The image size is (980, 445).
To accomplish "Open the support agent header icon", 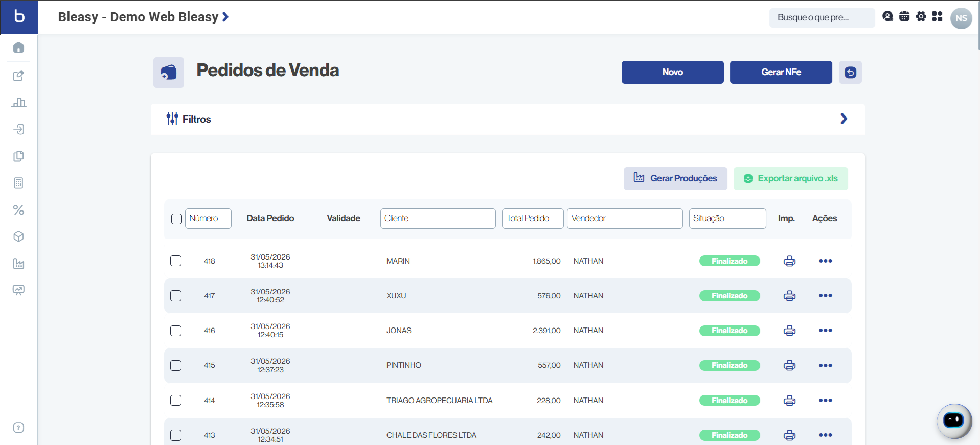I will (x=888, y=16).
